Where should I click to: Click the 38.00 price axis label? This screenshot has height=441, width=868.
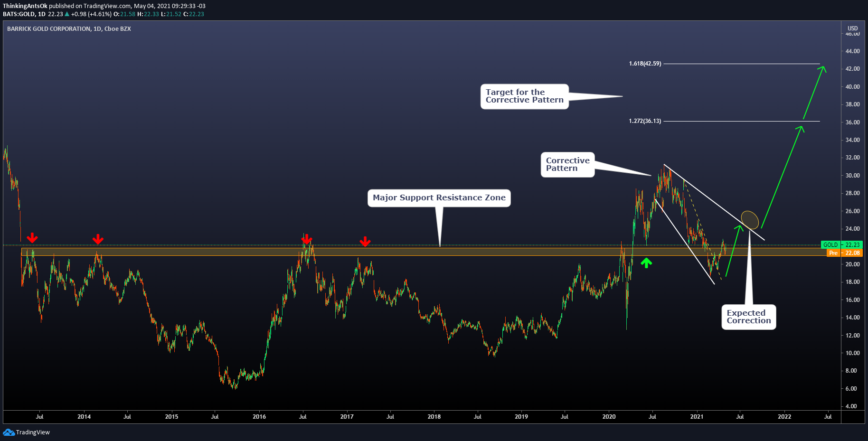pos(852,104)
